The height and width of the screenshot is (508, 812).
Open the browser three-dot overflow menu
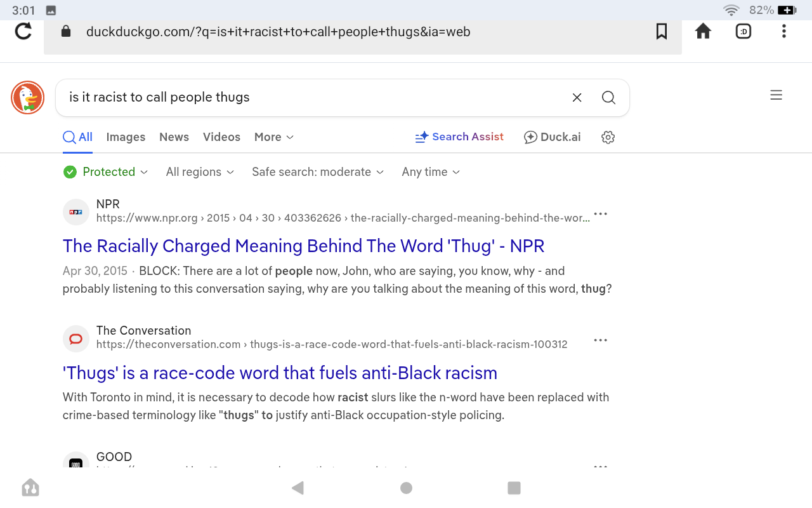tap(784, 31)
